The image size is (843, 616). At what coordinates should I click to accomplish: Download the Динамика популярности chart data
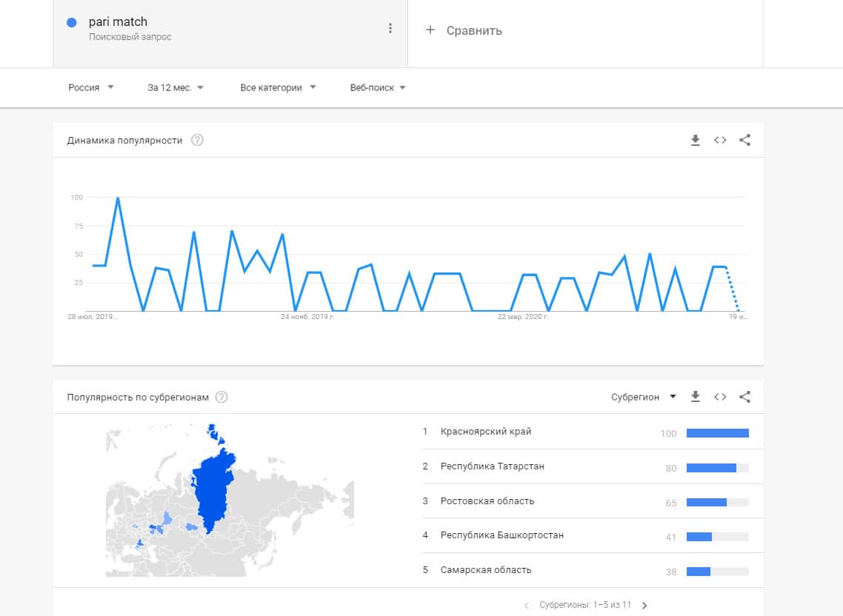click(x=695, y=140)
